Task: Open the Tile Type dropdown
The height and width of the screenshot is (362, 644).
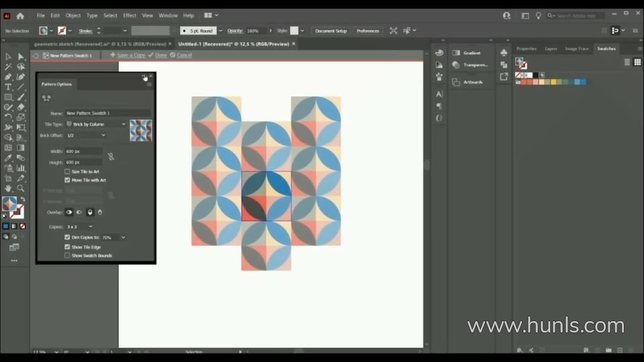Action: [96, 124]
